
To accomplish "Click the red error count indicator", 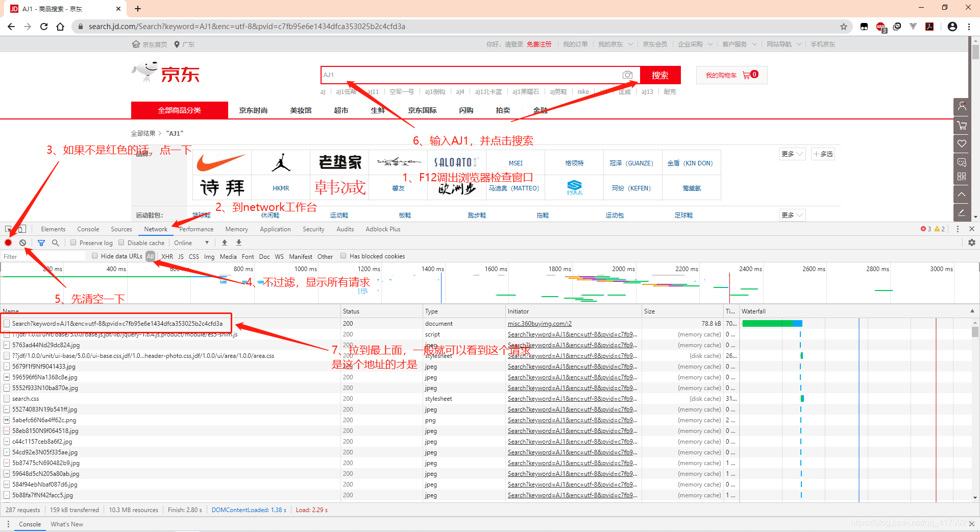I will pos(926,229).
